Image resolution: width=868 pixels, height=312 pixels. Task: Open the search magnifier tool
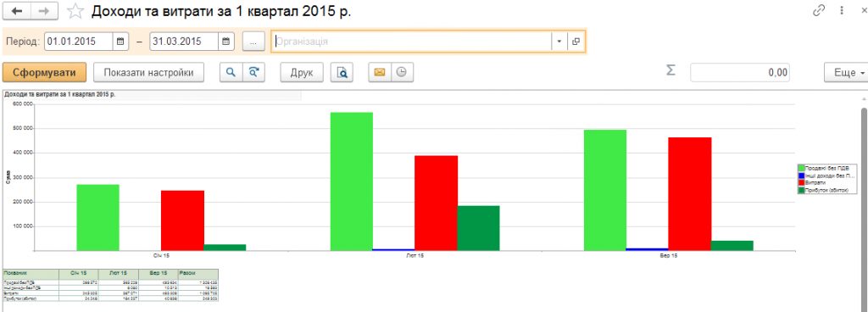(x=231, y=72)
